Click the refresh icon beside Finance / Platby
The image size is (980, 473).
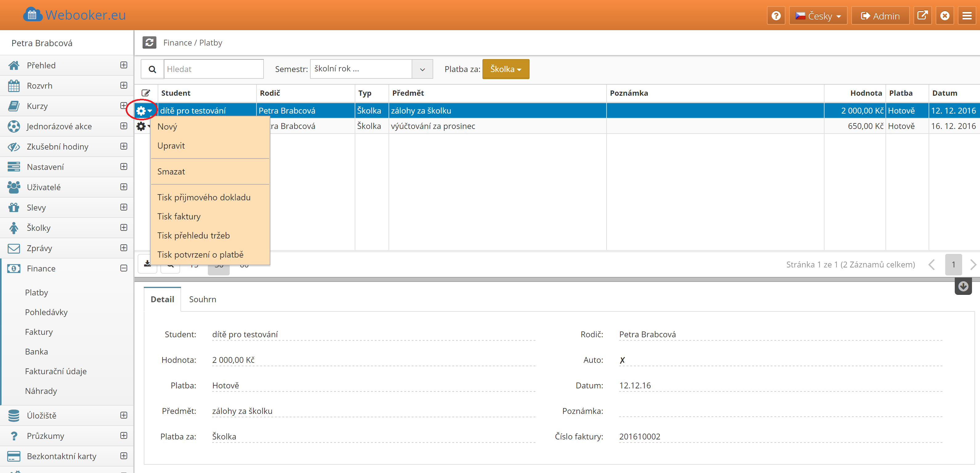point(149,42)
